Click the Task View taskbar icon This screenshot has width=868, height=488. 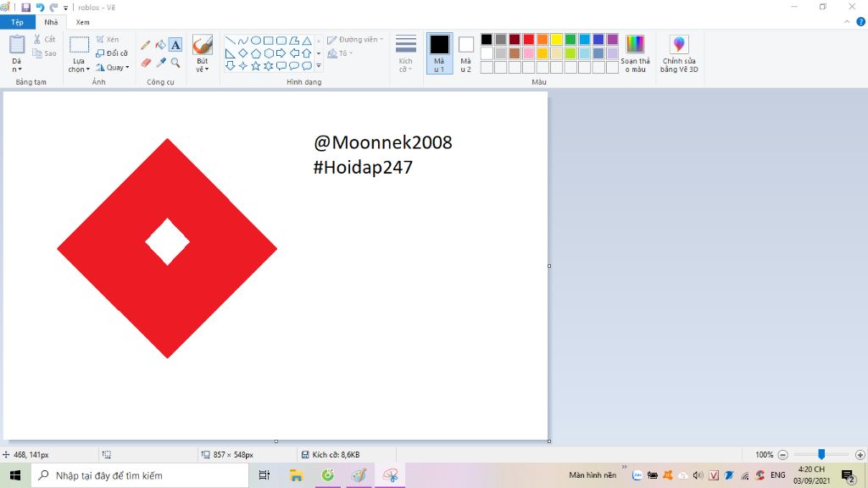pyautogui.click(x=264, y=475)
